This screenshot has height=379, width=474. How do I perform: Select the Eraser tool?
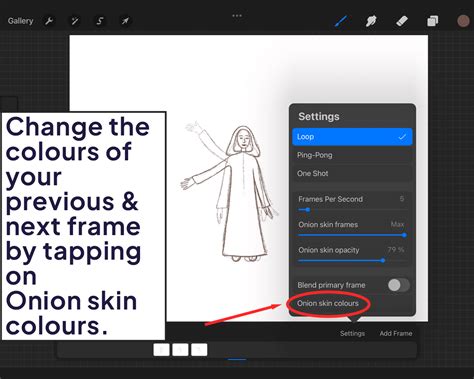pyautogui.click(x=402, y=21)
